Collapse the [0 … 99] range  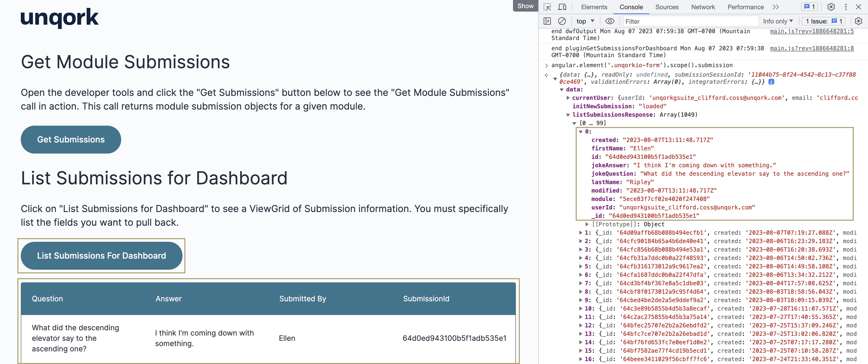575,123
